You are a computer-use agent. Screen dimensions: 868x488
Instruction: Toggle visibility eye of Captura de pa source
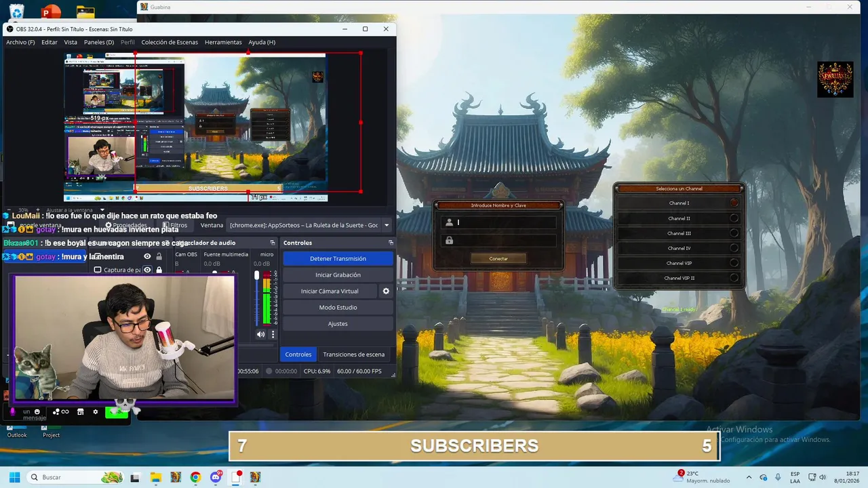(x=147, y=270)
